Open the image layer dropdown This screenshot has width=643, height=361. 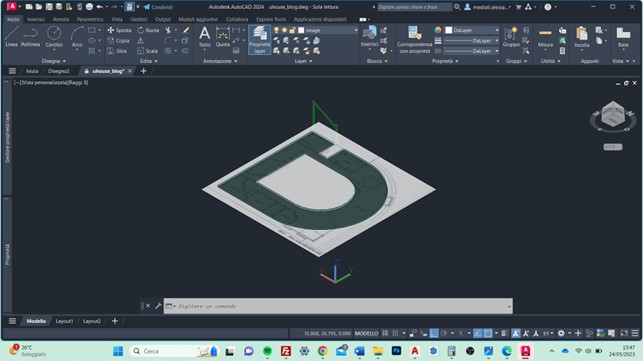[x=328, y=30]
